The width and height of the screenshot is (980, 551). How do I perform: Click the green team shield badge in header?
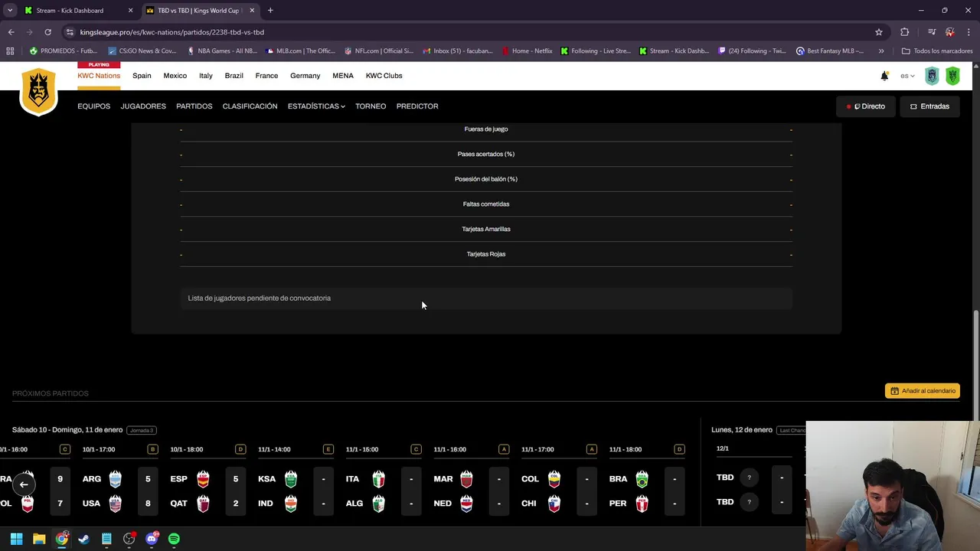[x=952, y=76]
